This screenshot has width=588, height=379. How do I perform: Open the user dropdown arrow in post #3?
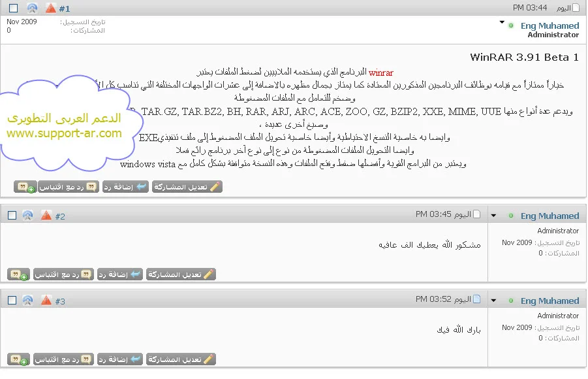coord(493,301)
